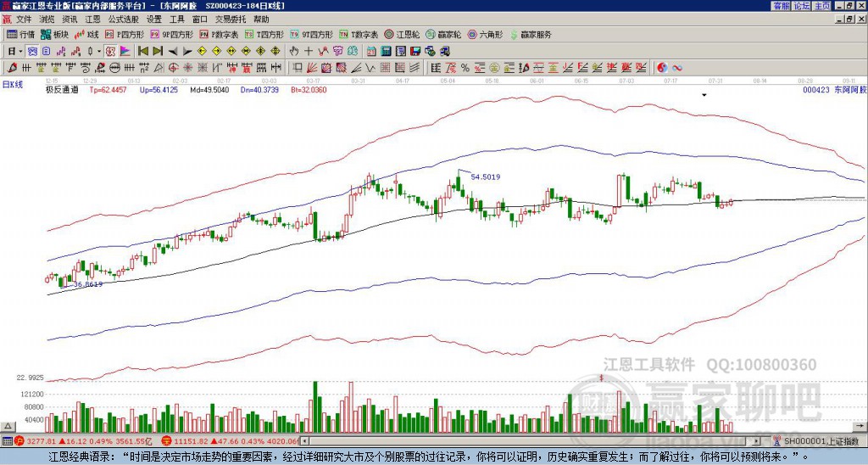This screenshot has width=868, height=465.
Task: Click the black left arrow icon
Action: click(x=173, y=52)
